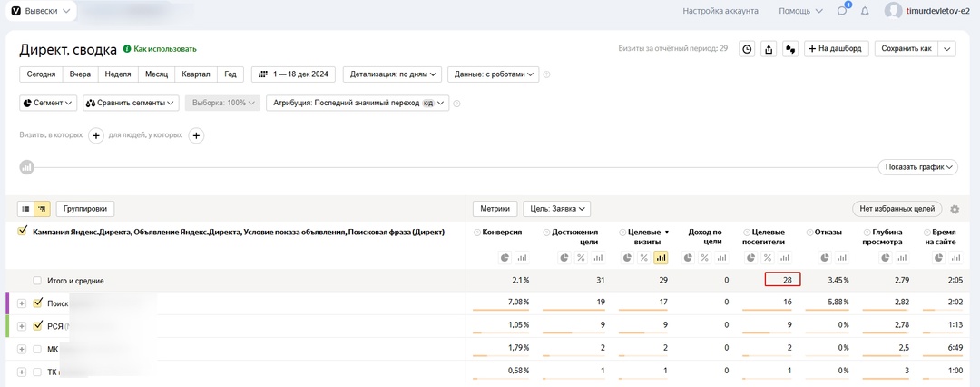Expand the ТК campaign row
This screenshot has height=387, width=980.
coord(22,372)
